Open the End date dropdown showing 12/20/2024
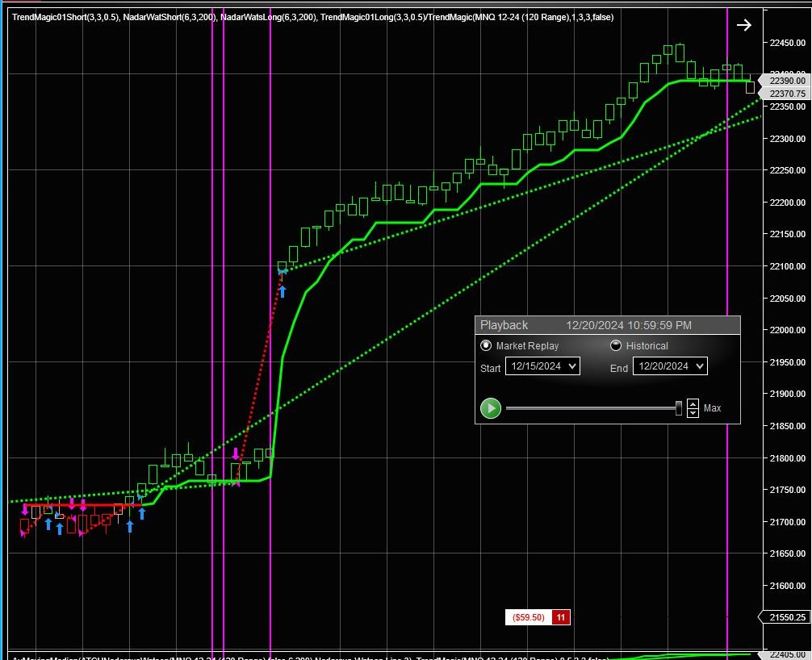 click(670, 366)
